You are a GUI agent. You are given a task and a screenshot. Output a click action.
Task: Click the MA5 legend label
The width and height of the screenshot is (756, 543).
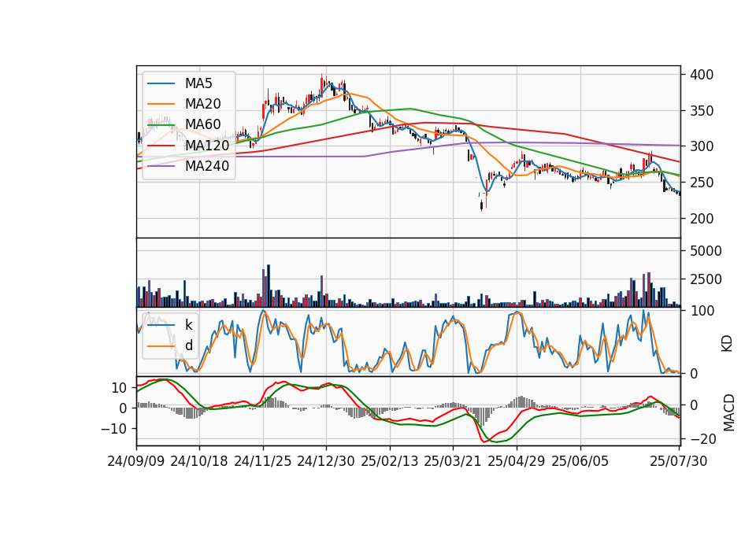tap(198, 83)
